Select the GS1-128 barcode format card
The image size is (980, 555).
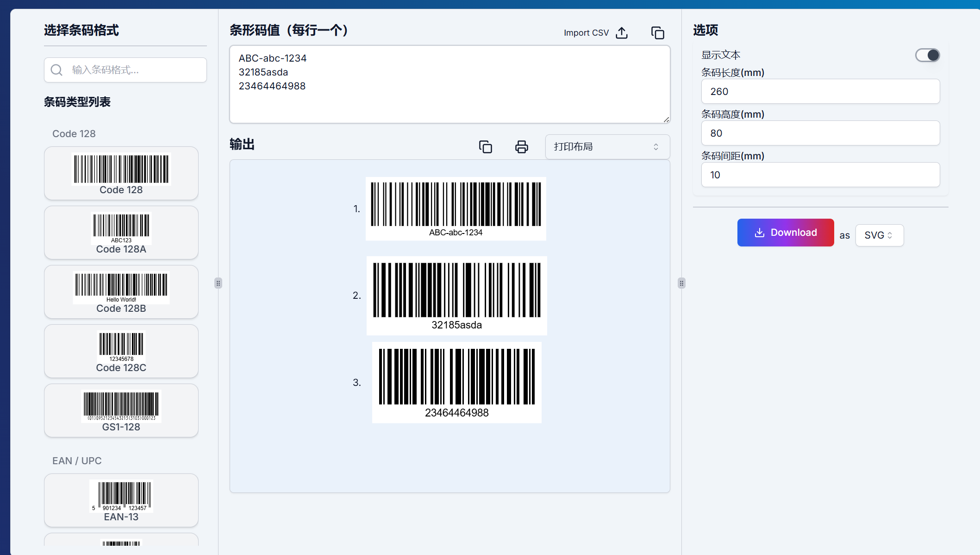(121, 410)
